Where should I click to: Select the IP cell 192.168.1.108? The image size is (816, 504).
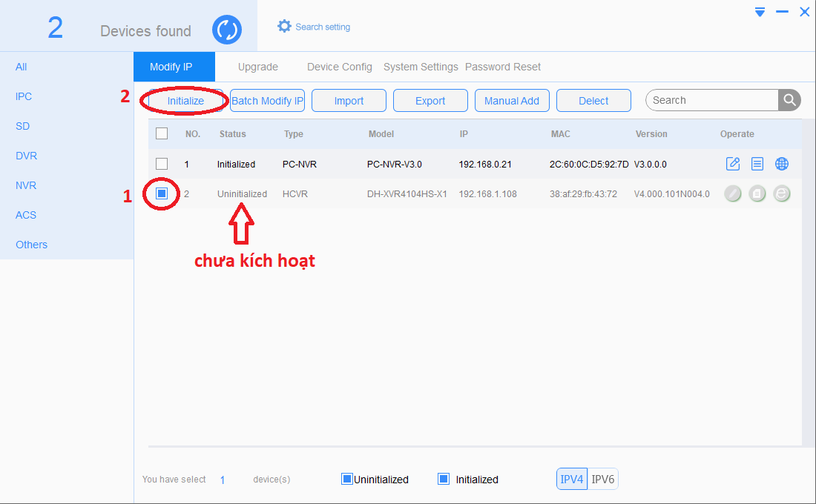(487, 194)
